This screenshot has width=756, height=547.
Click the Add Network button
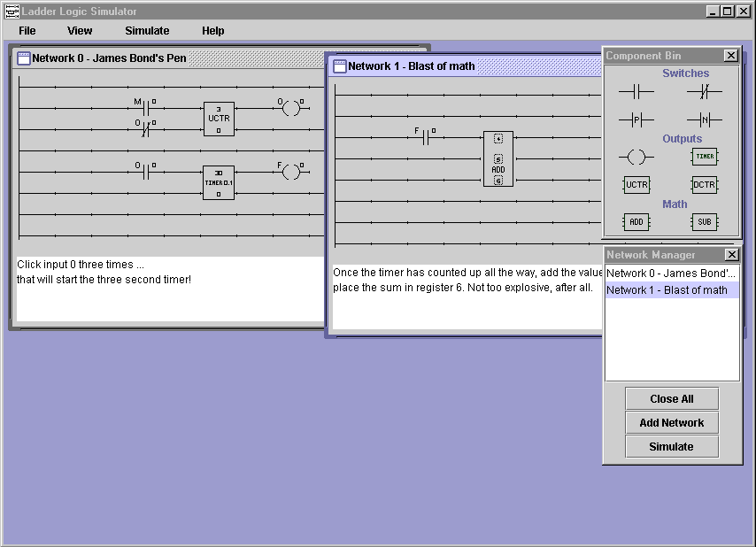click(x=671, y=423)
